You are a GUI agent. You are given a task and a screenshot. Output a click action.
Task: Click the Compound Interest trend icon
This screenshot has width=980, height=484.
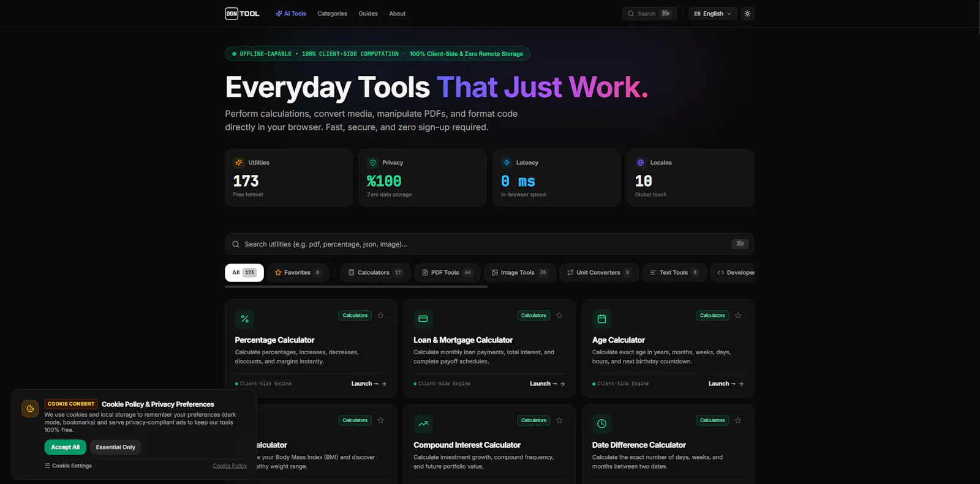[x=423, y=423]
